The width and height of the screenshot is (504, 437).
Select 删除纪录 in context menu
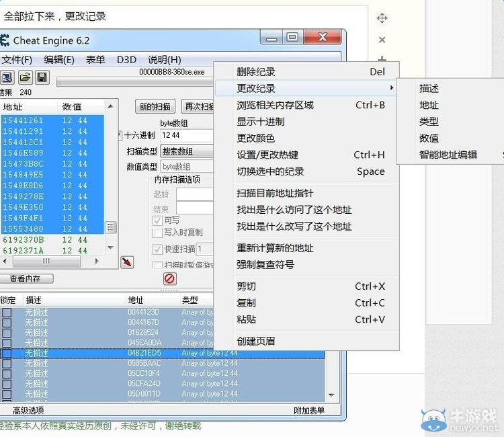[x=307, y=72]
